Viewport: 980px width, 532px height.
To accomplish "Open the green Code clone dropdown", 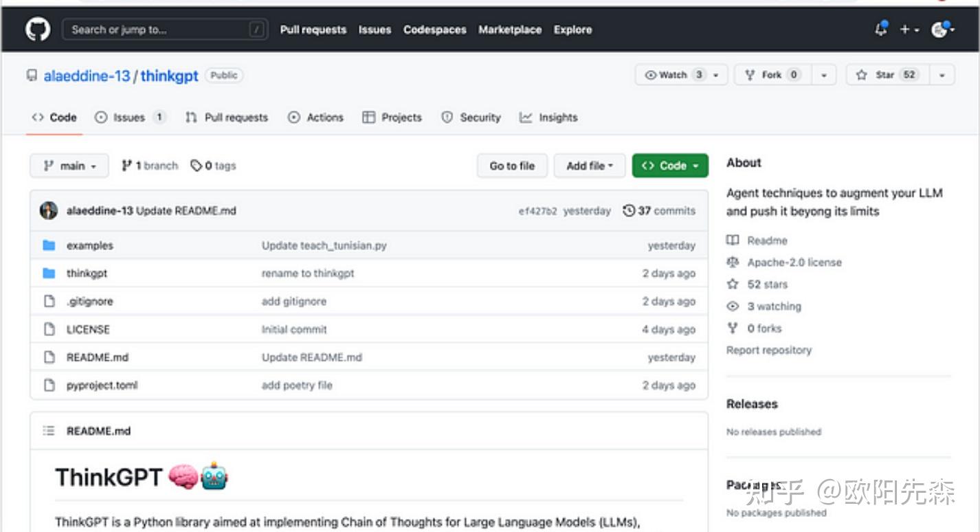I will click(670, 166).
